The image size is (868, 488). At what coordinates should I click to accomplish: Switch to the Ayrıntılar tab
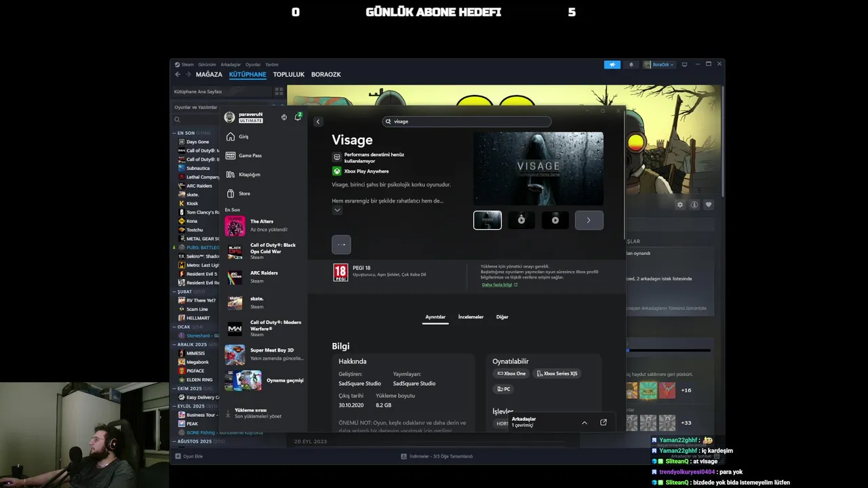pyautogui.click(x=435, y=317)
